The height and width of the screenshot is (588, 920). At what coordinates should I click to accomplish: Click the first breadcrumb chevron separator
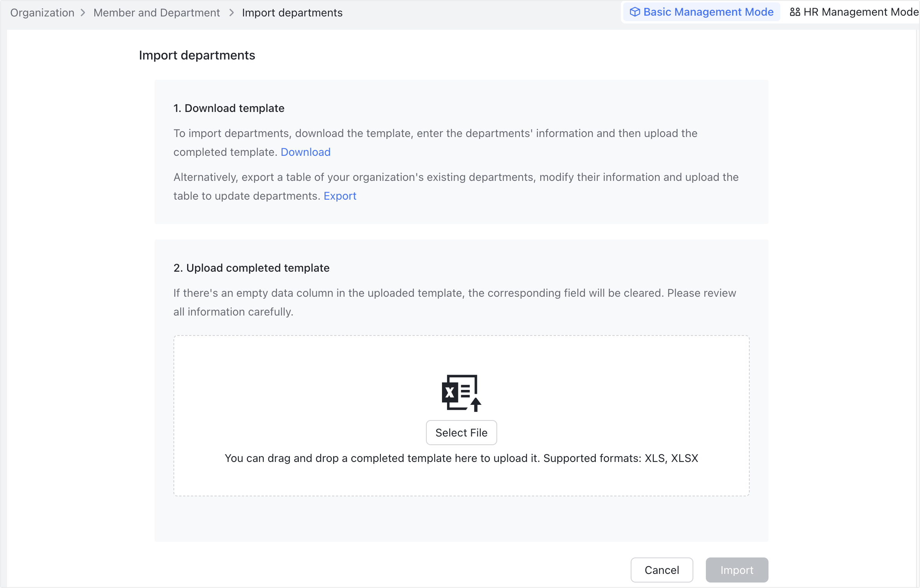click(x=83, y=12)
